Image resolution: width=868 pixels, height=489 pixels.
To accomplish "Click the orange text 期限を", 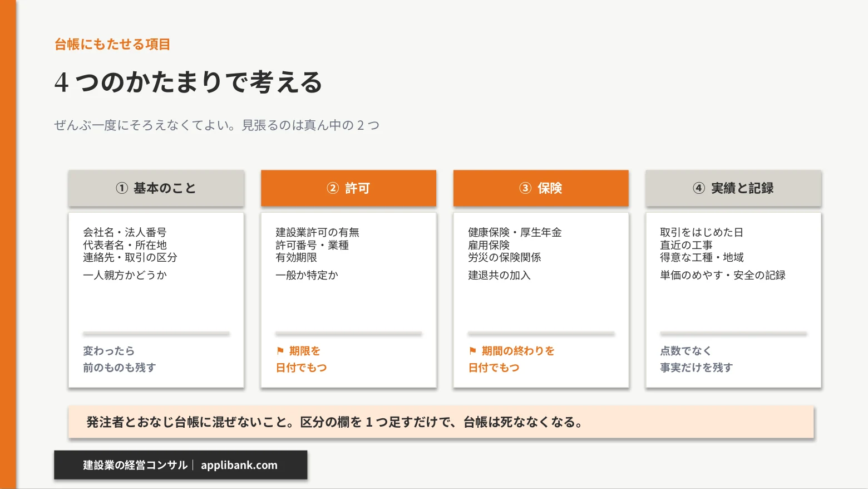I will pyautogui.click(x=305, y=351).
